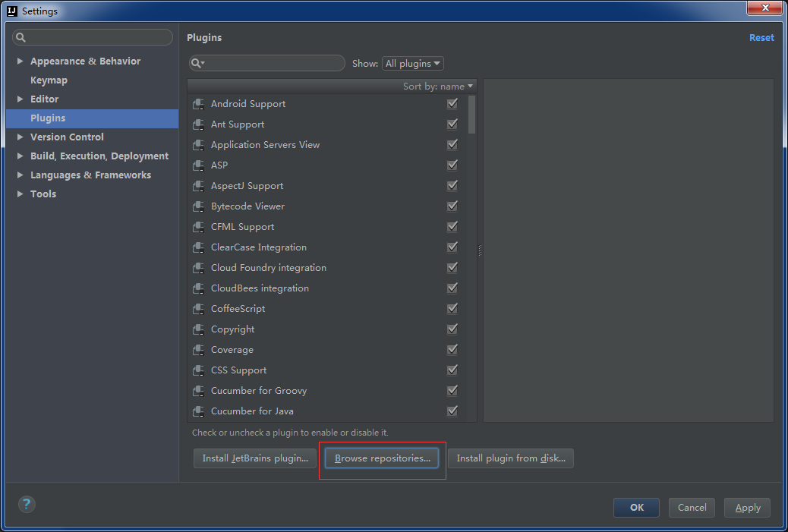Select the Copyright plugin row

(x=326, y=329)
